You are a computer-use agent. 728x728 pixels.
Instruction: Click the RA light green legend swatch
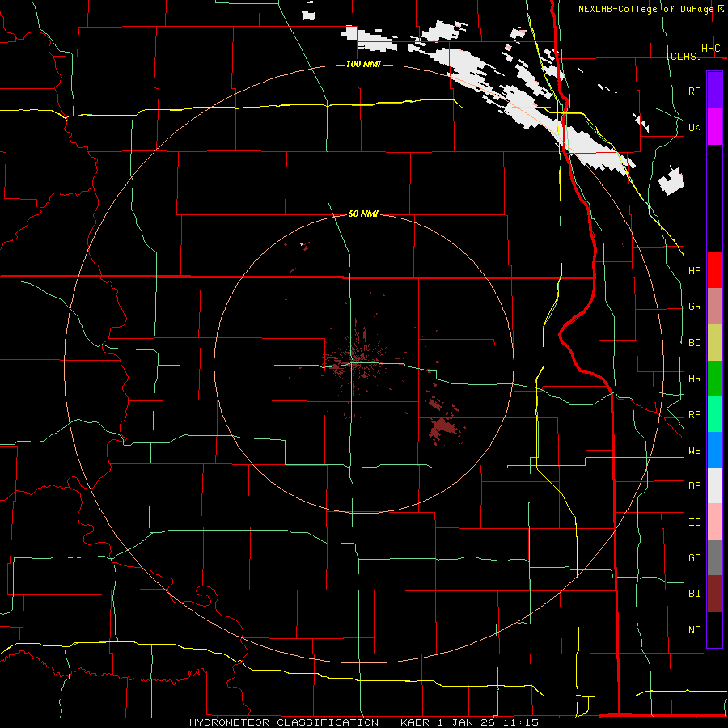tap(714, 414)
